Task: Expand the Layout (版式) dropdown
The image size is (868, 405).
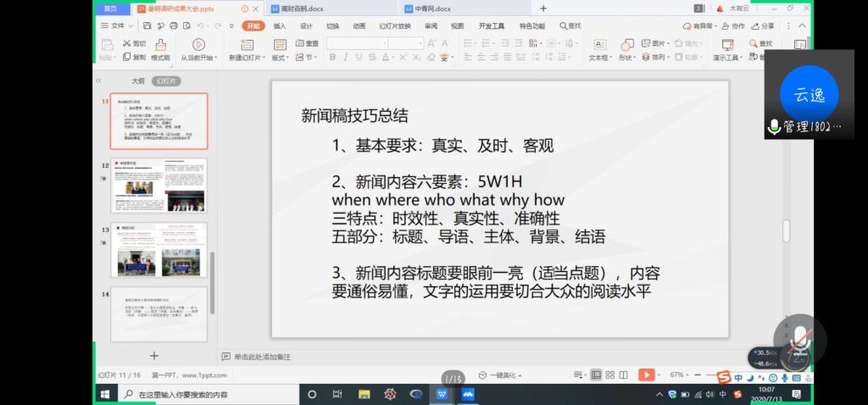Action: (279, 58)
